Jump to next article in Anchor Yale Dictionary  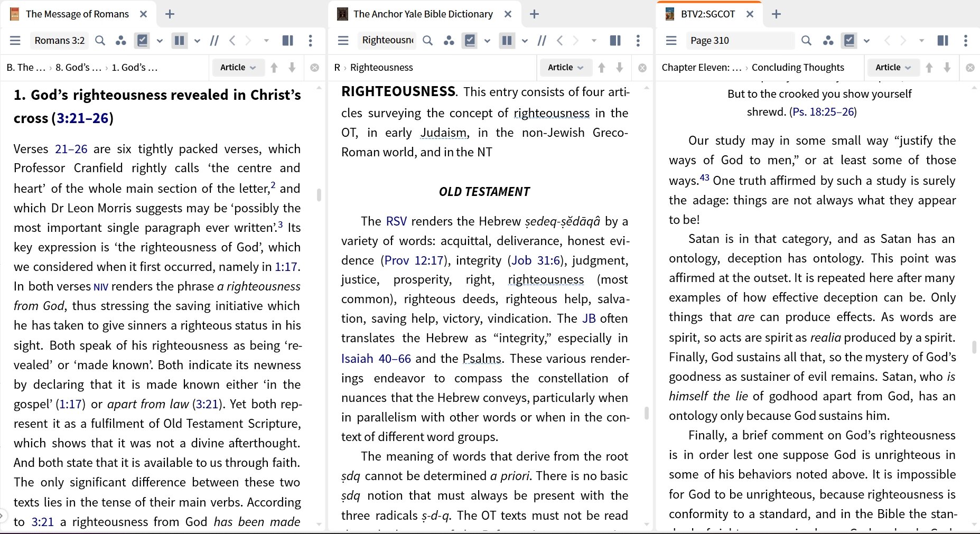pyautogui.click(x=620, y=68)
